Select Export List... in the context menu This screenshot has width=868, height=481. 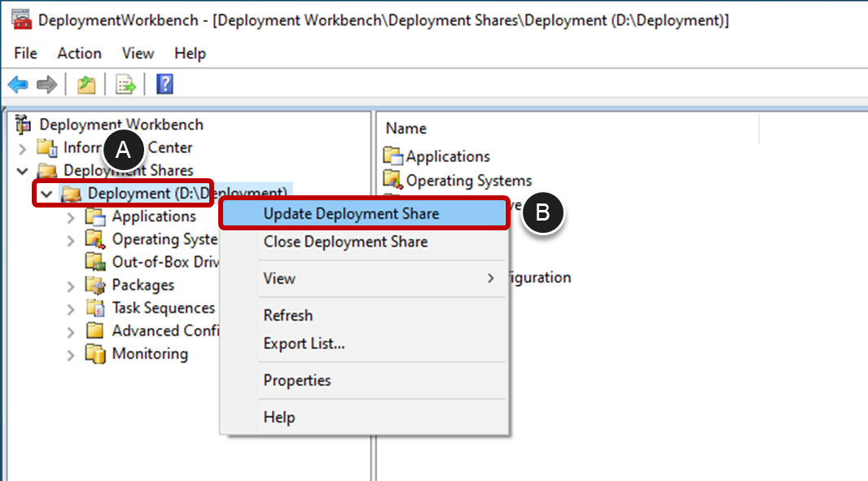(x=304, y=343)
